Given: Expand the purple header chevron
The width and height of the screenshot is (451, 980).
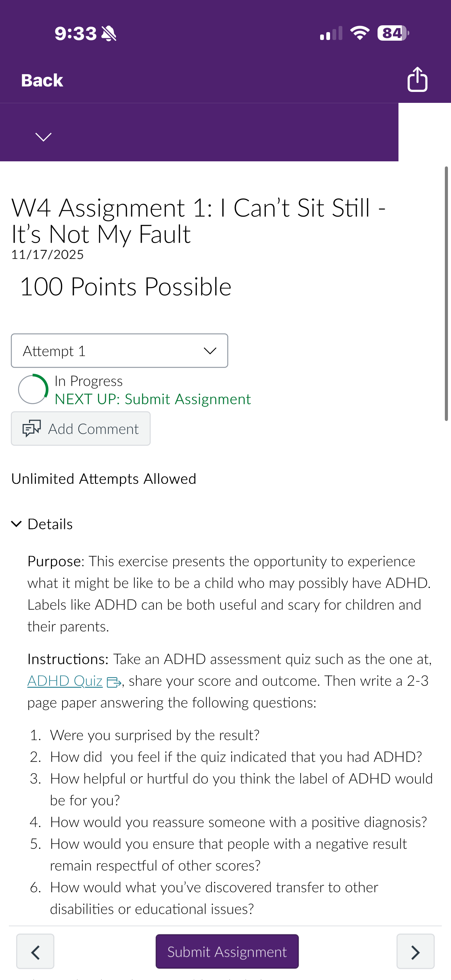Looking at the screenshot, I should coord(43,137).
